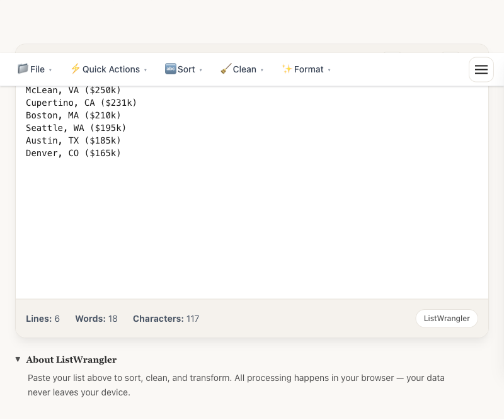Expand the File menu dropdown arrow
The width and height of the screenshot is (504, 420).
click(50, 70)
